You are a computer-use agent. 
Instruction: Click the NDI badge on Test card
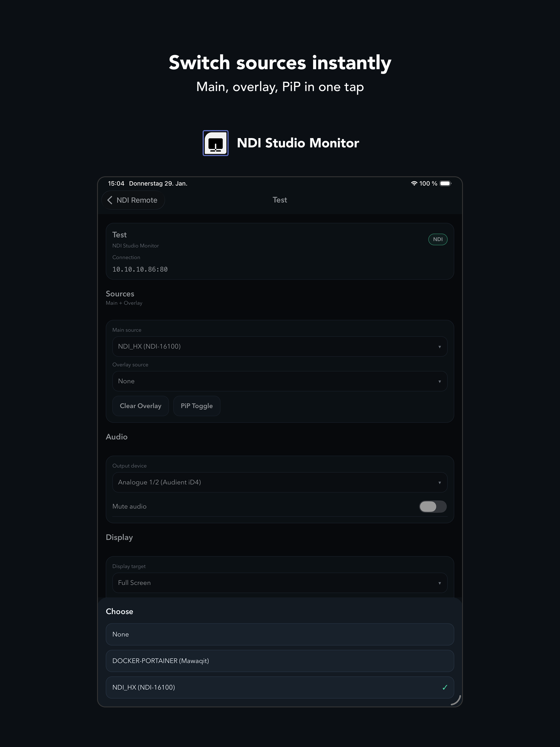tap(438, 240)
